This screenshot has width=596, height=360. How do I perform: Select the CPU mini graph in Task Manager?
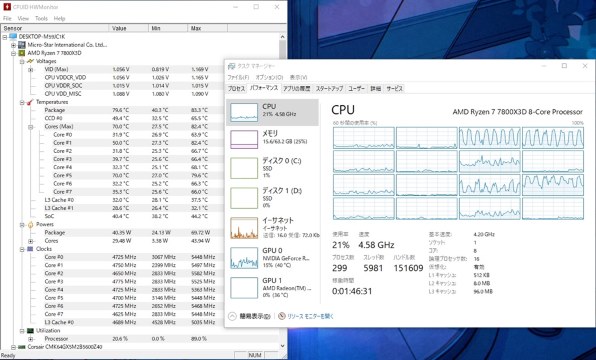pos(244,112)
